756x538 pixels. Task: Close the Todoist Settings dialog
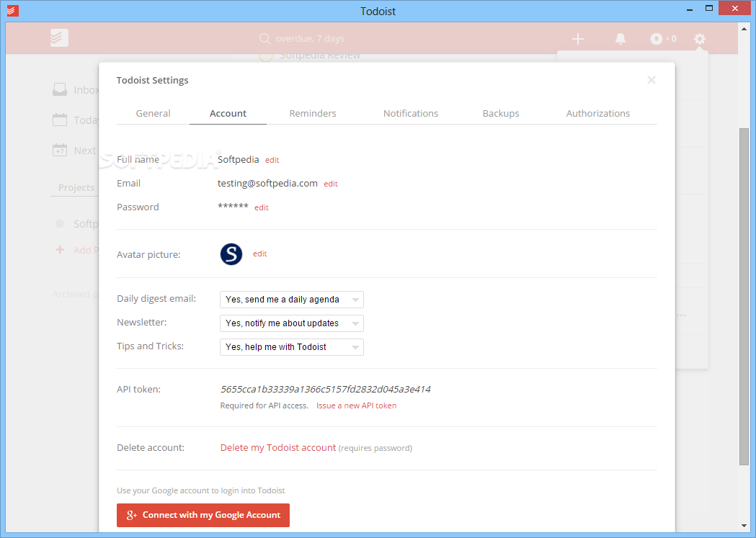[x=652, y=80]
